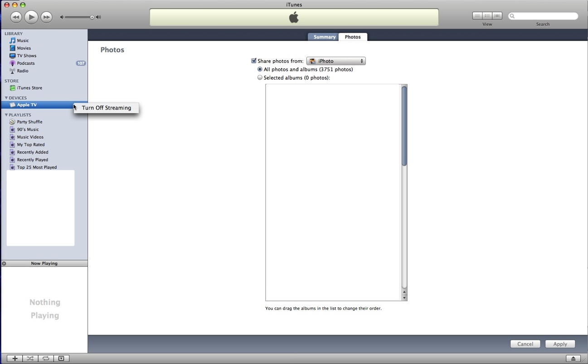
Task: Click the album list scroll up arrow
Action: pyautogui.click(x=404, y=292)
